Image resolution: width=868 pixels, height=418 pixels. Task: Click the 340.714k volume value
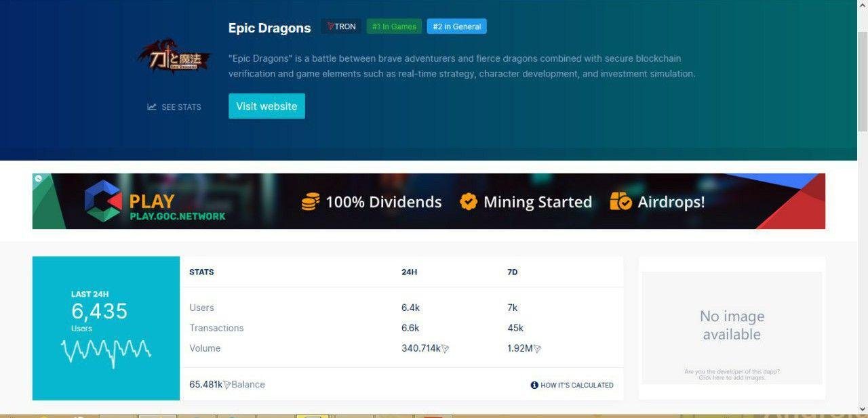(421, 348)
